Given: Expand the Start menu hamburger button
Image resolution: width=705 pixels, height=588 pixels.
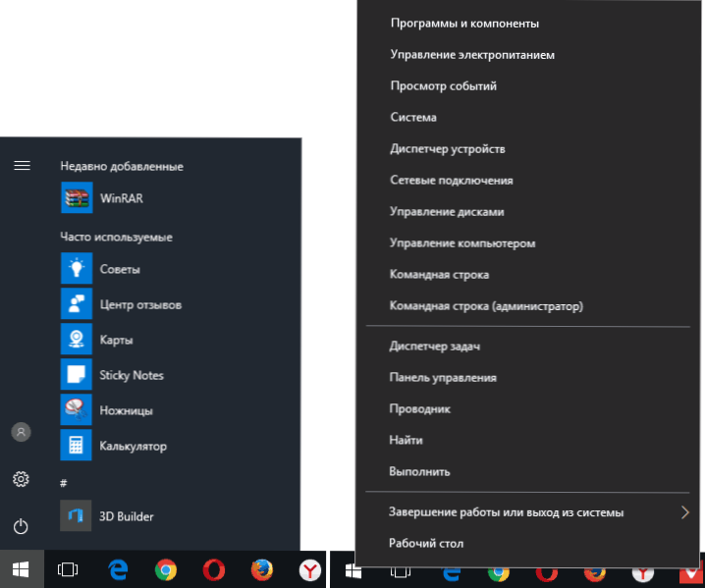Looking at the screenshot, I should point(22,166).
